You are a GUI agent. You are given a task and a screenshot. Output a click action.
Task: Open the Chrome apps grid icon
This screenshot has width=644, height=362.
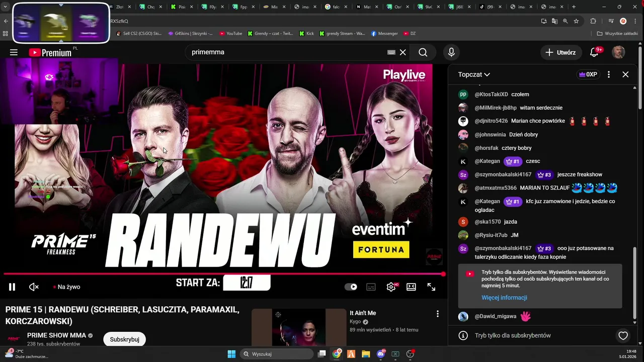pyautogui.click(x=6, y=34)
